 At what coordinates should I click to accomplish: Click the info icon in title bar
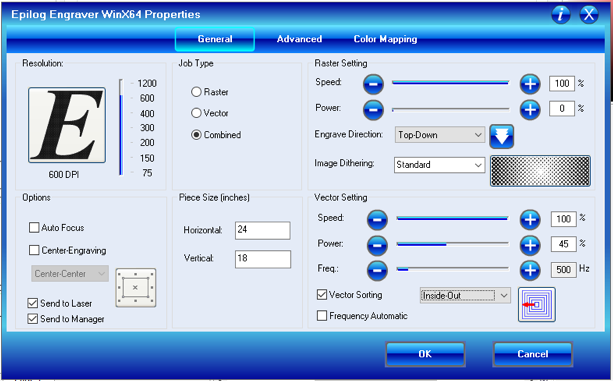tap(561, 14)
